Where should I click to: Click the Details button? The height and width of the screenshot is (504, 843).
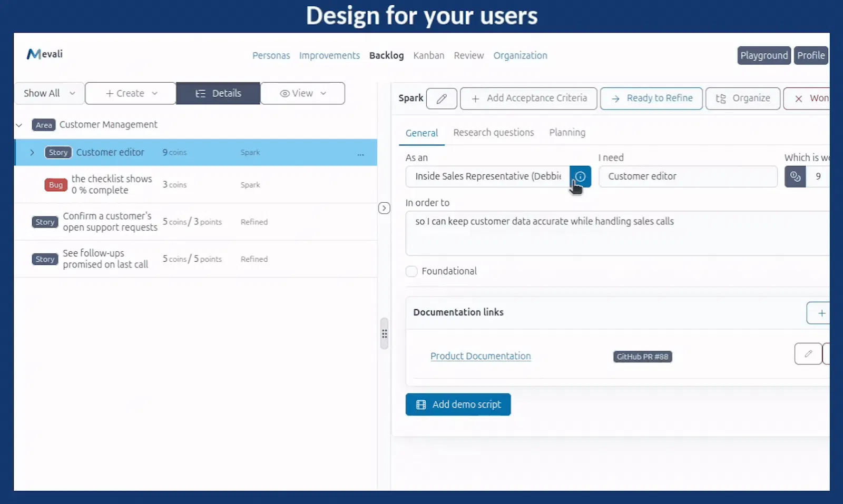tap(218, 93)
